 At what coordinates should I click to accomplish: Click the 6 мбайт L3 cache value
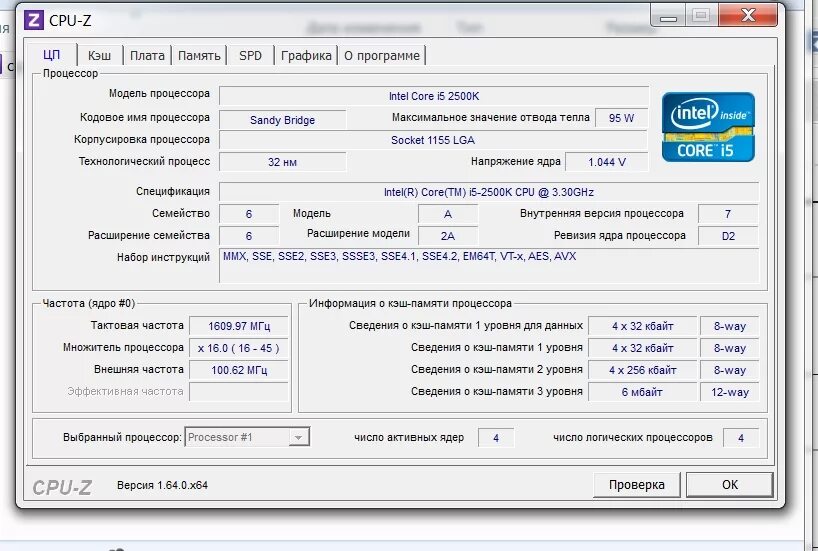point(643,392)
